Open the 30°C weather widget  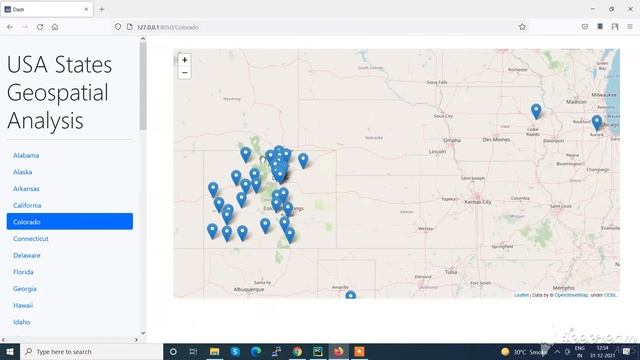pos(524,351)
